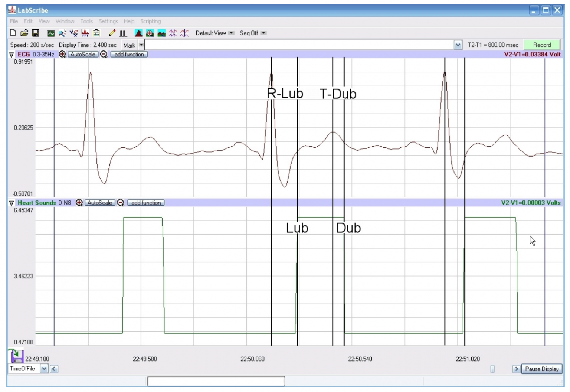Open the Tools menu
Viewport: 570px width, 392px height.
pos(86,21)
